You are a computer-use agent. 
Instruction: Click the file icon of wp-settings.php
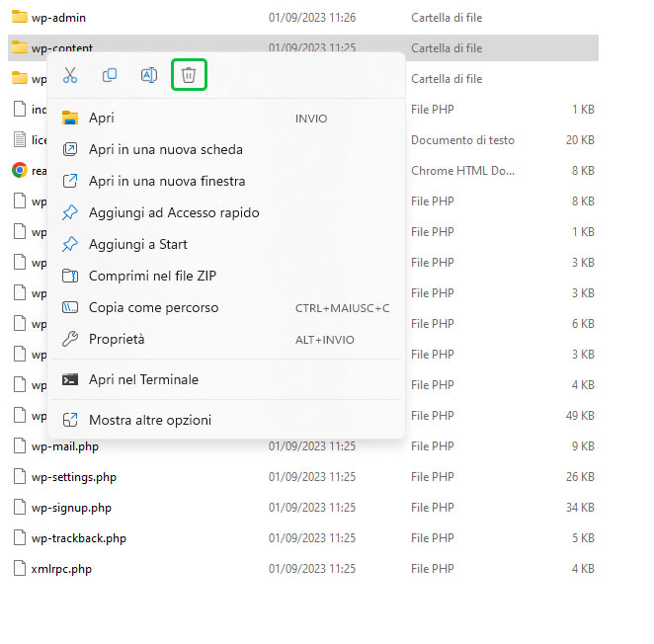(19, 476)
